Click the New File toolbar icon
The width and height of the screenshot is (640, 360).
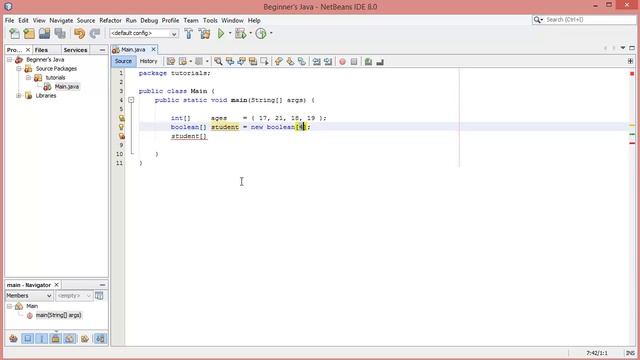[x=14, y=33]
